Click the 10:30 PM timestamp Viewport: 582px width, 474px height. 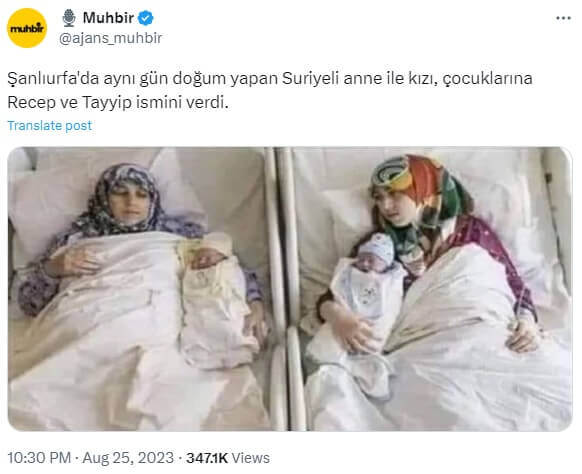pyautogui.click(x=39, y=458)
